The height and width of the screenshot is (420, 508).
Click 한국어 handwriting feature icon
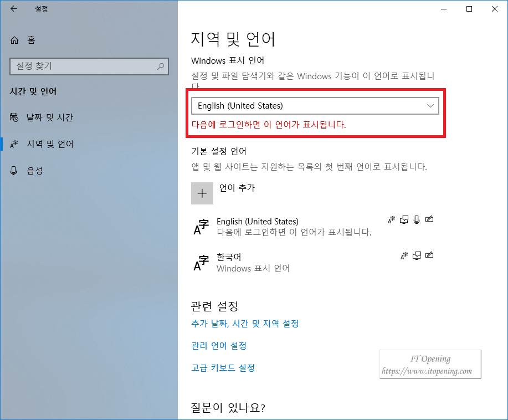(429, 255)
